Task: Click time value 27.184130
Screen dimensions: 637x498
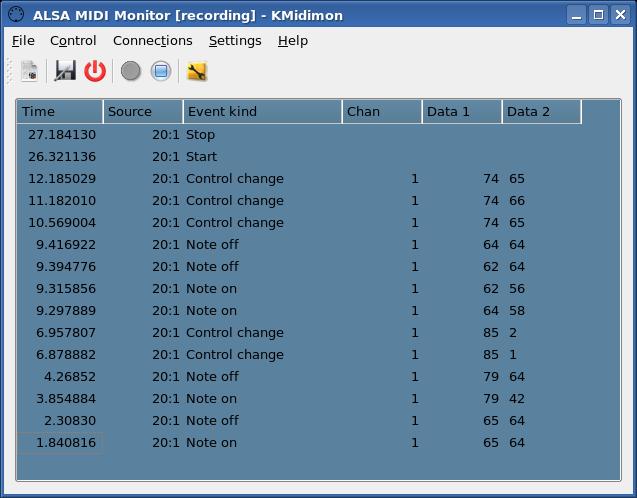Action: 62,134
